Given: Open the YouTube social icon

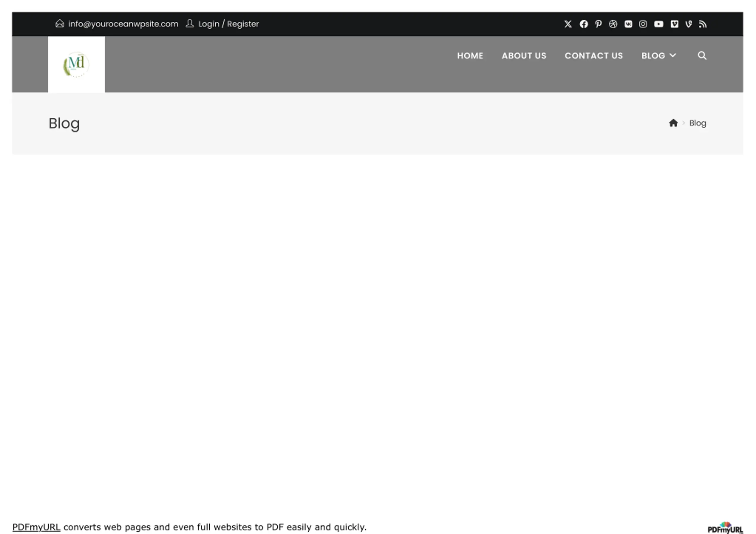Looking at the screenshot, I should 659,24.
